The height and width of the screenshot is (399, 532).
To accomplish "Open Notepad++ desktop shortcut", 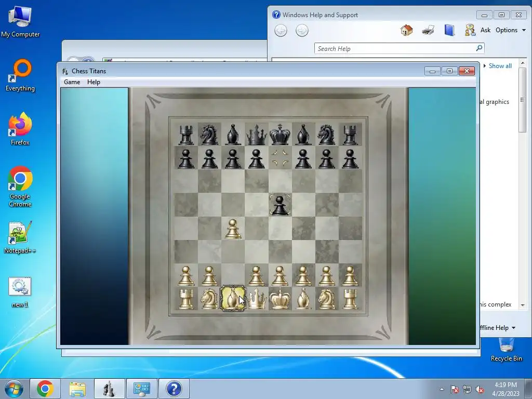I will pos(20,237).
